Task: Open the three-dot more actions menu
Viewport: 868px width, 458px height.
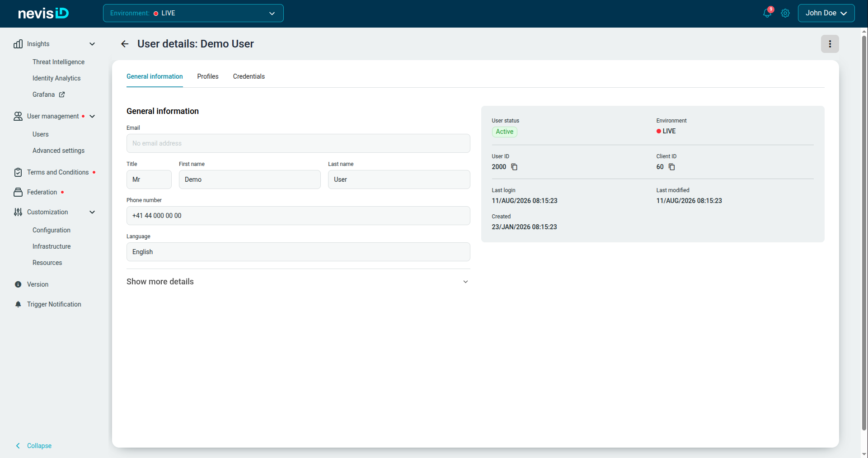Action: tap(830, 44)
